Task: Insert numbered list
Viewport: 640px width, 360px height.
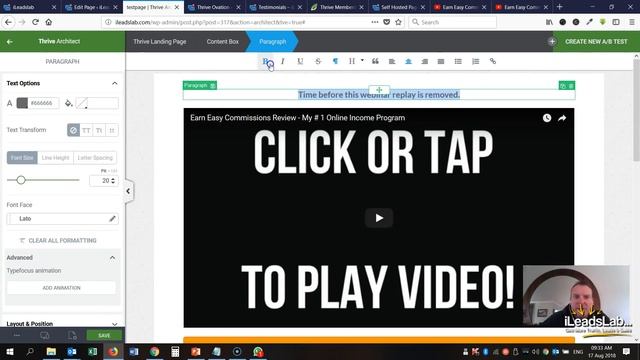Action: click(476, 61)
